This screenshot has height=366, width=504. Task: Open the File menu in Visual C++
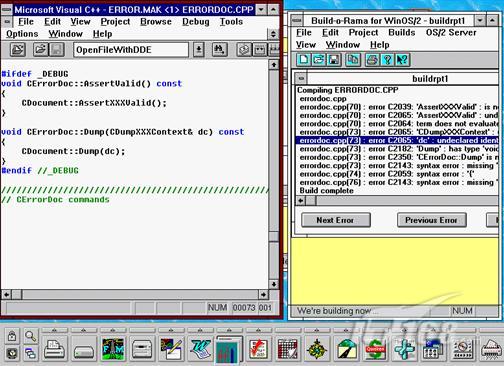click(x=26, y=22)
